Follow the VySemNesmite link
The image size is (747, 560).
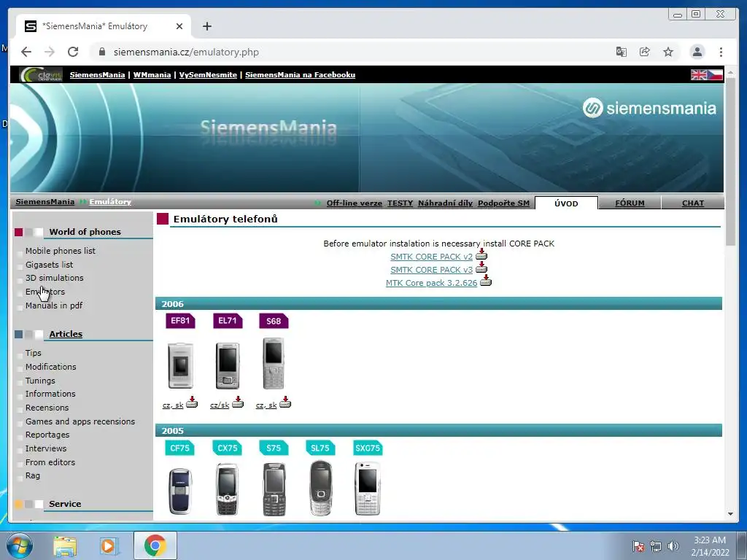[208, 75]
